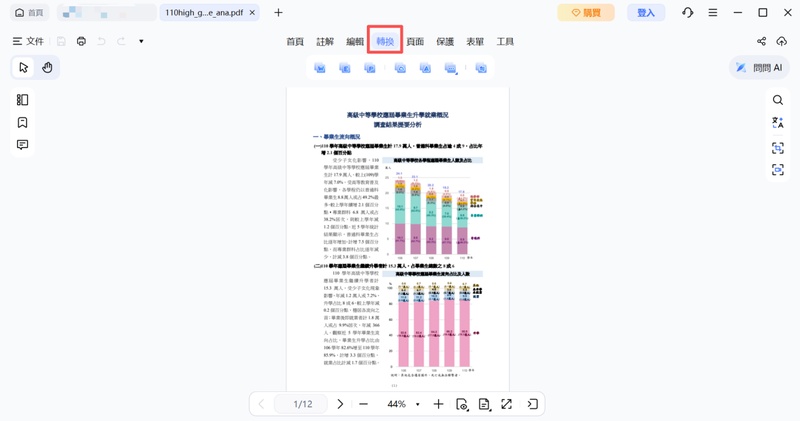
Task: Click the 購買 purchase button
Action: pyautogui.click(x=586, y=13)
